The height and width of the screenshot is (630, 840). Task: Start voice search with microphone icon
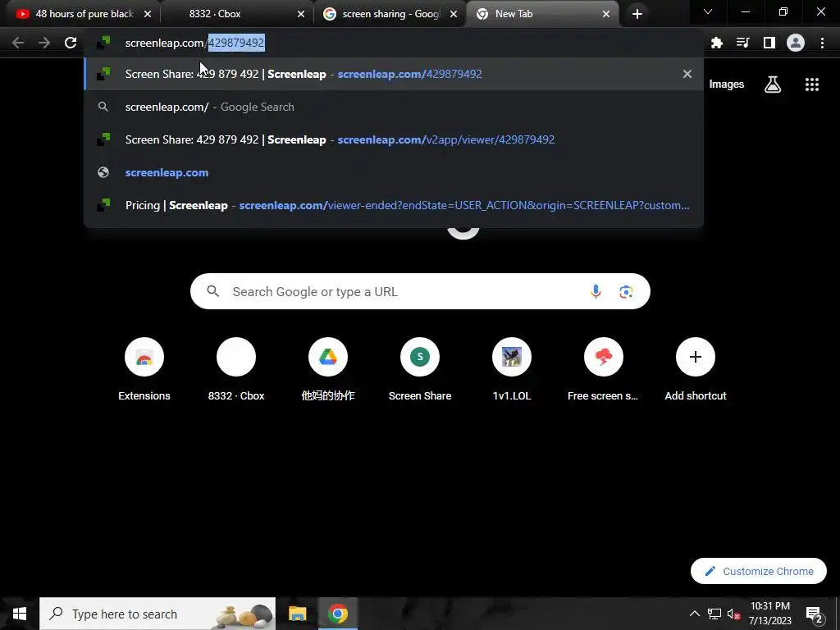click(x=596, y=291)
